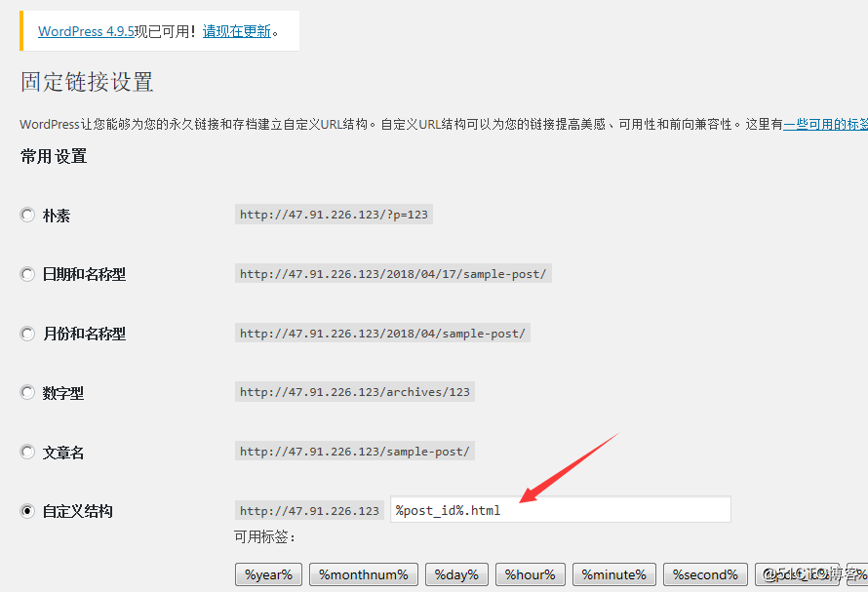Click the 常用设置 section heading
The width and height of the screenshot is (868, 592).
tap(54, 157)
